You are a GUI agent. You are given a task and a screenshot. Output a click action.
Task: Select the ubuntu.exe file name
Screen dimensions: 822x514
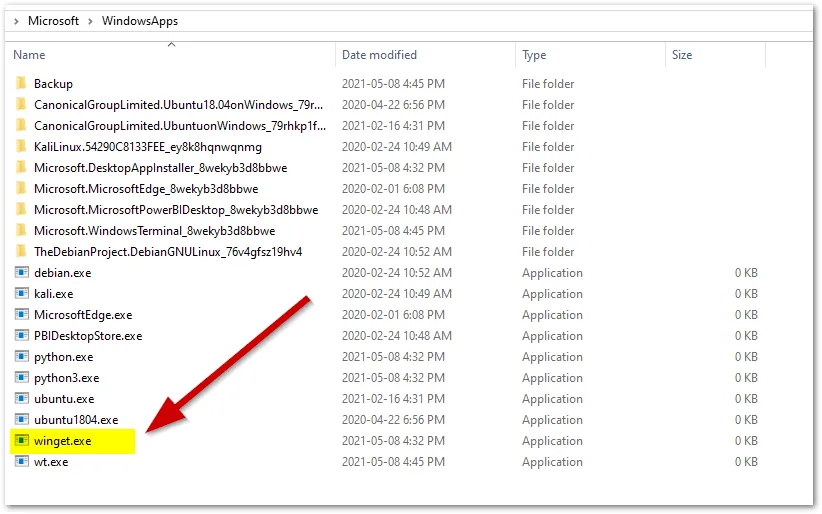pos(64,399)
